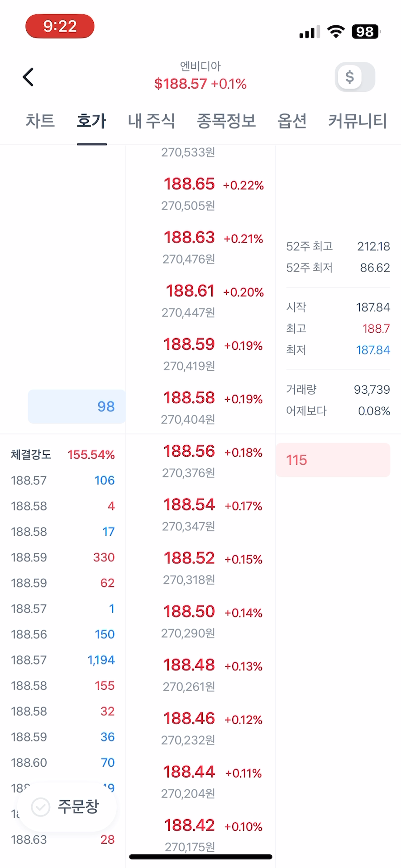Go to the 종목정보 tab
This screenshot has width=401, height=868.
(226, 121)
